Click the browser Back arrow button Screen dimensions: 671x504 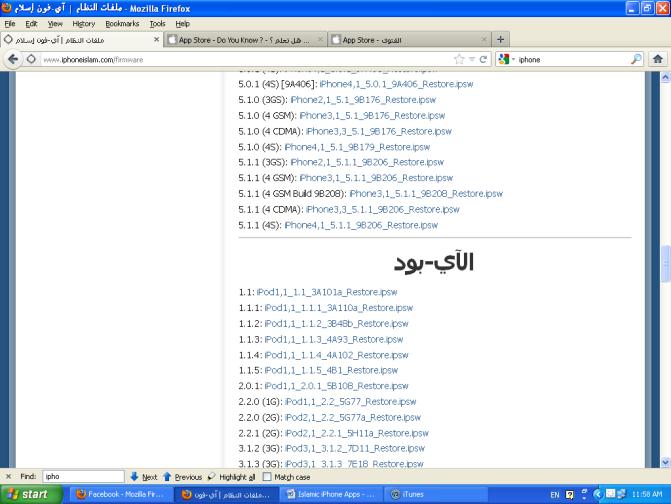coord(13,59)
